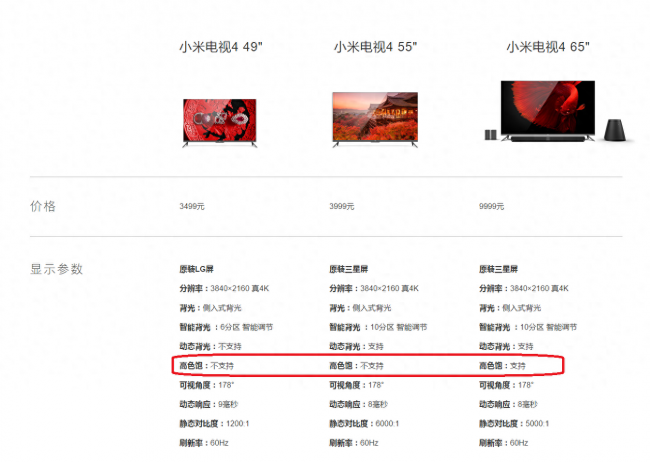
Task: Select 原装三星屏 under the 65" model
Action: (x=498, y=269)
